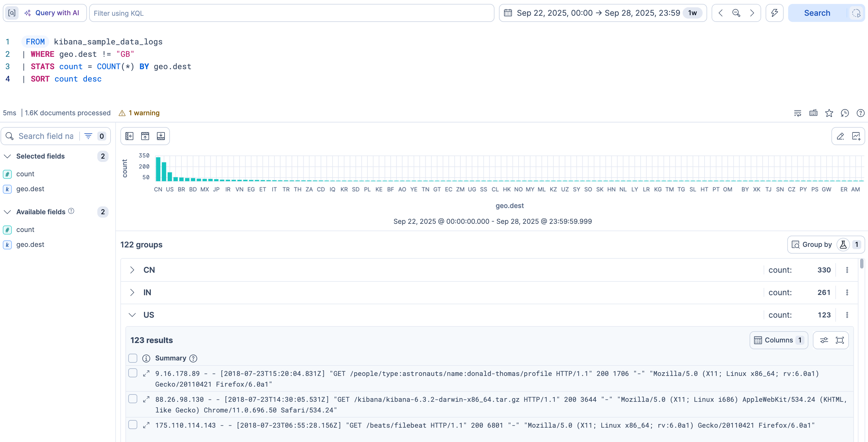Go to previous time window arrow
This screenshot has width=868, height=442.
(x=720, y=13)
